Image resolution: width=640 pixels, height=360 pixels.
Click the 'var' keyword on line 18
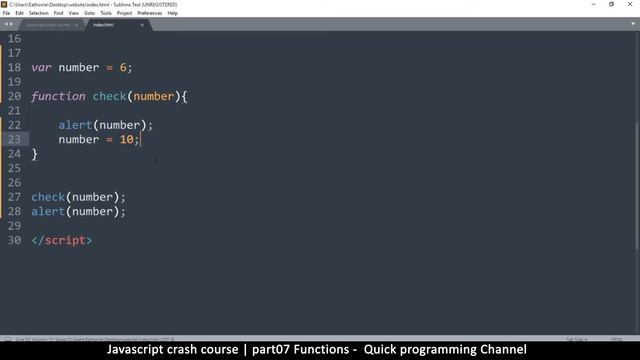tap(41, 68)
